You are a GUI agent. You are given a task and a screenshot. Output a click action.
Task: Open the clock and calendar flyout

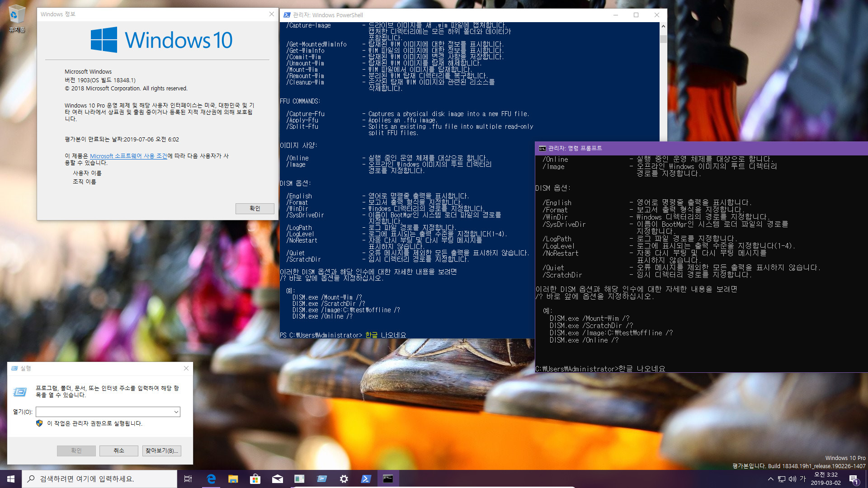pyautogui.click(x=826, y=479)
